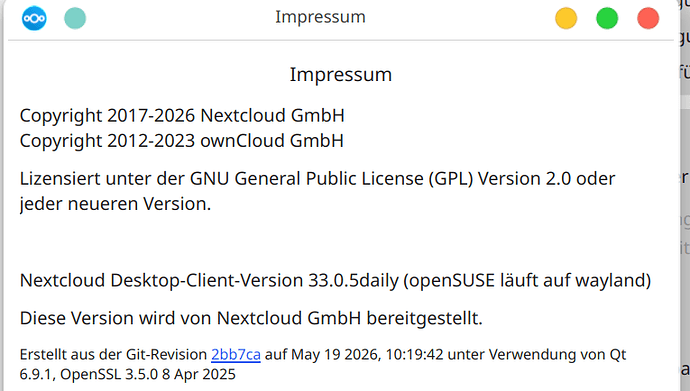Screen dimensions: 690x391
Task: Click the Nextcloud logo icon in title bar
Action: pyautogui.click(x=34, y=18)
